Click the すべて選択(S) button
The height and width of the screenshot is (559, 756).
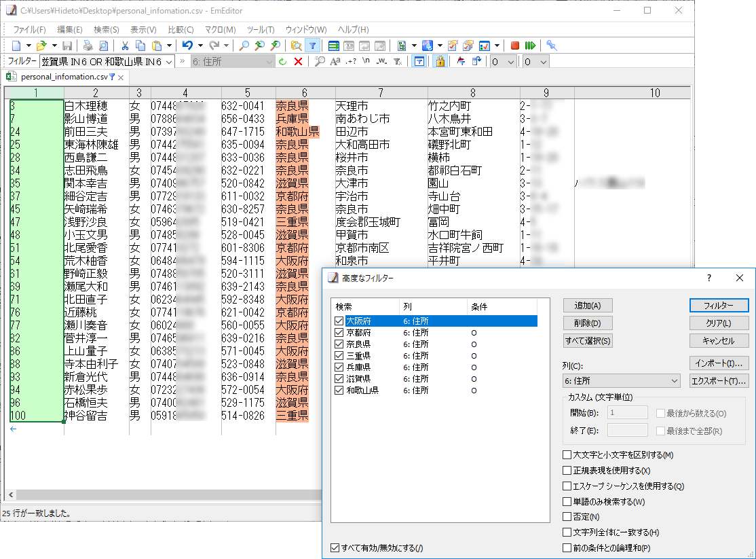tap(588, 341)
